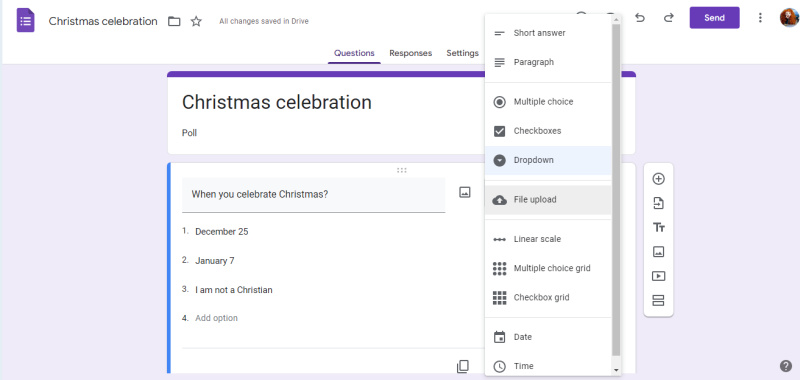Select the Multiple choice grid label
Screen dimensions: 800x380
click(x=552, y=268)
